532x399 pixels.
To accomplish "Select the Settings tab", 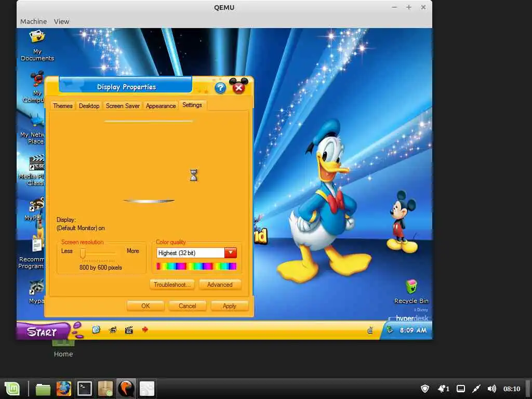I will coord(192,105).
